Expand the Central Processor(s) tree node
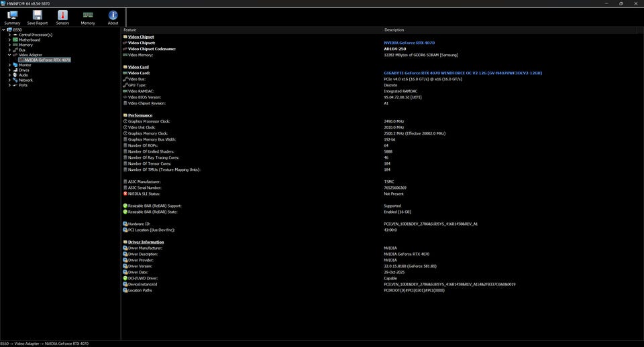The width and height of the screenshot is (644, 347). click(9, 35)
